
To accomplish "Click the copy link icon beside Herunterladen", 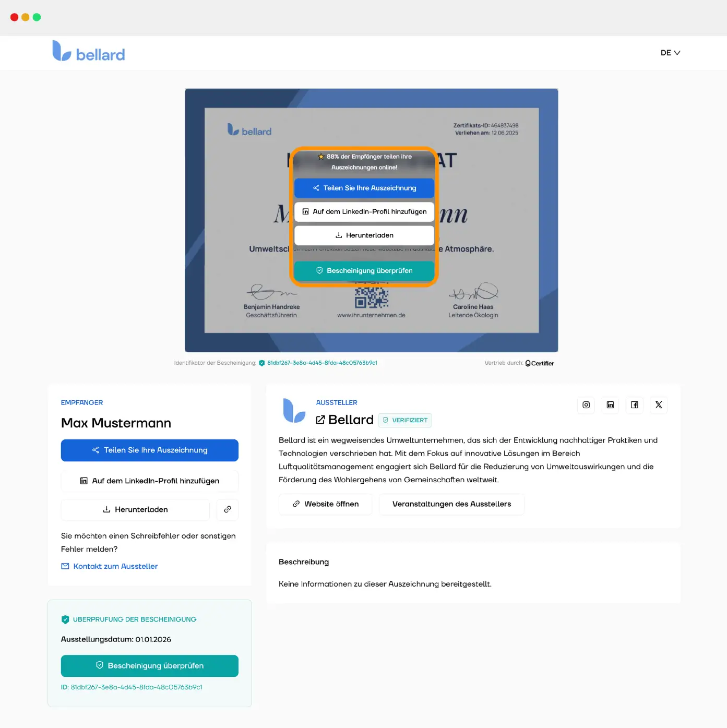I will tap(227, 510).
